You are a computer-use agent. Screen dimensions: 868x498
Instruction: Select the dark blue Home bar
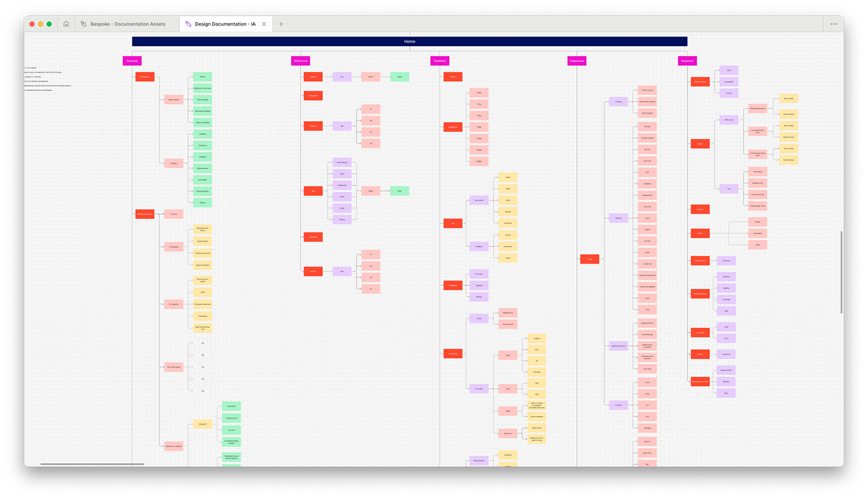(x=409, y=41)
